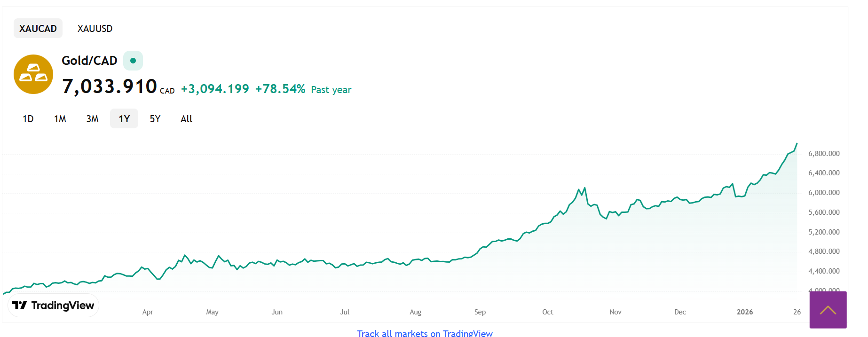868x337 pixels.
Task: Click the TradingView logo badge
Action: pyautogui.click(x=53, y=306)
